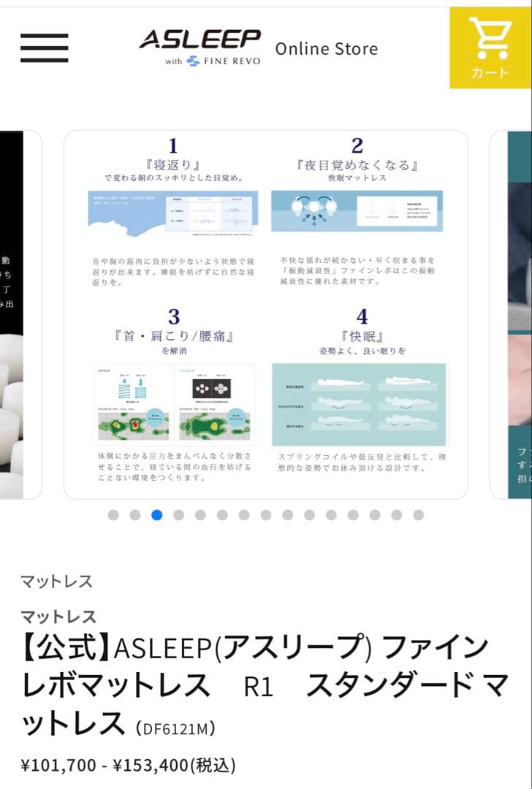Tap the ASLEEP Fine Revo logo
Image resolution: width=532 pixels, height=789 pixels.
pos(199,47)
